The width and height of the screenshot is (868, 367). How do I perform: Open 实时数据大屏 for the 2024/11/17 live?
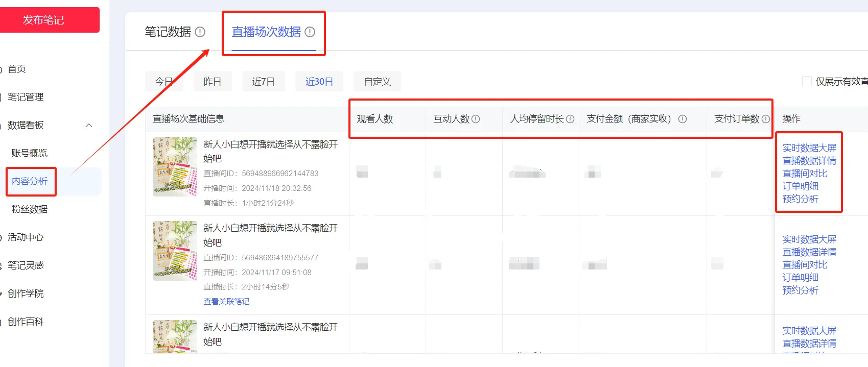coord(809,239)
